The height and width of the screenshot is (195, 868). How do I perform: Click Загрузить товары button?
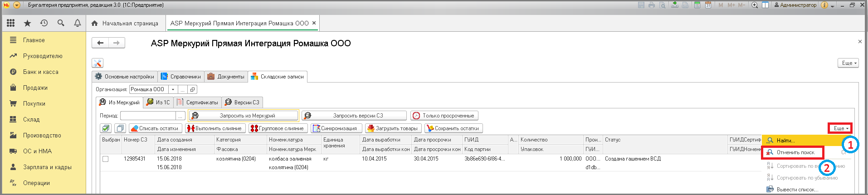tap(393, 128)
